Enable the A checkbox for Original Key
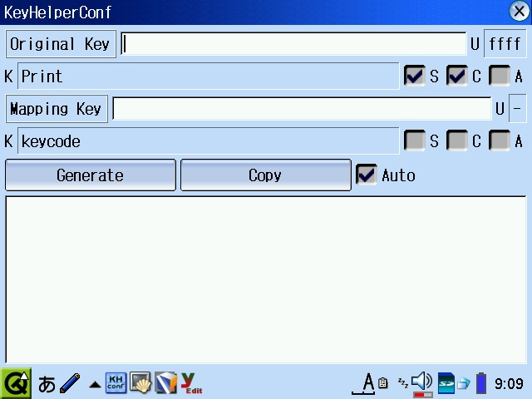The height and width of the screenshot is (399, 532). pos(500,76)
